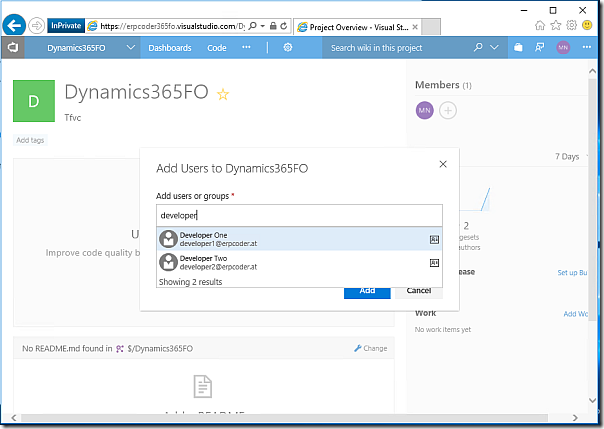Open the Code tab

pos(217,48)
